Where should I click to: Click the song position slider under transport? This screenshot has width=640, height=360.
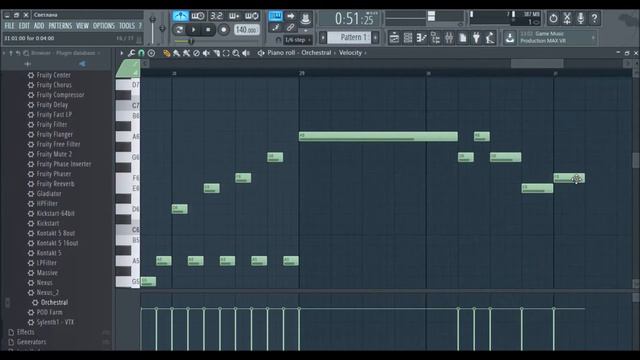(216, 41)
